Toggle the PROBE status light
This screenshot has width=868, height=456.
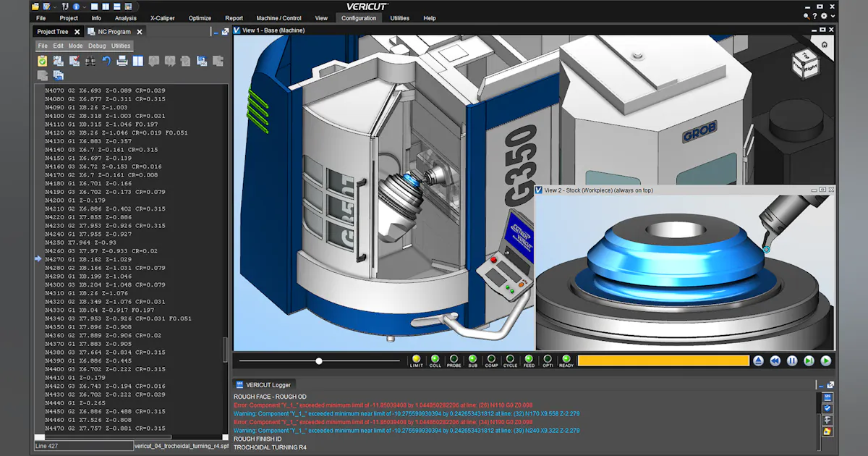click(x=454, y=360)
